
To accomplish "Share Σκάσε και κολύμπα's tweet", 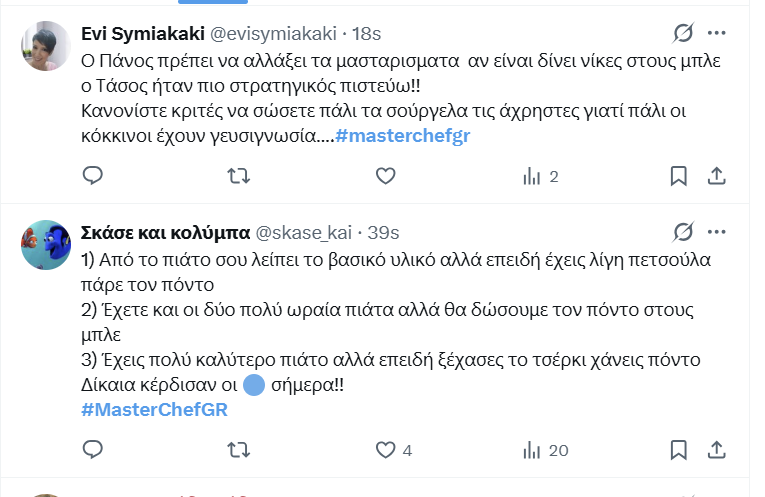I will coord(716,449).
